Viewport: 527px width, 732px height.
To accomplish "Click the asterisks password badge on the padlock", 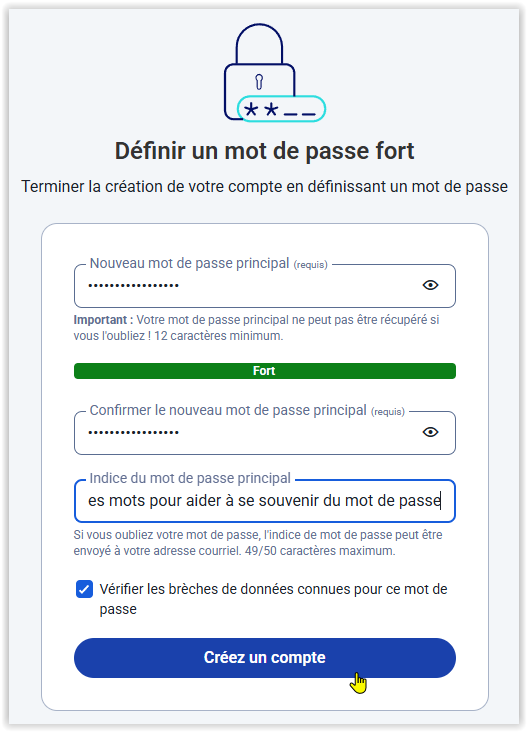I will pyautogui.click(x=281, y=109).
